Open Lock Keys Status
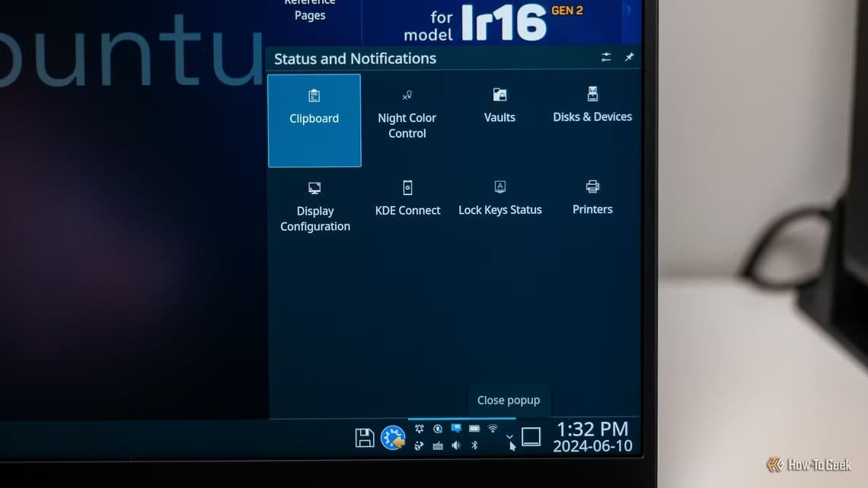The width and height of the screenshot is (868, 488). point(500,197)
